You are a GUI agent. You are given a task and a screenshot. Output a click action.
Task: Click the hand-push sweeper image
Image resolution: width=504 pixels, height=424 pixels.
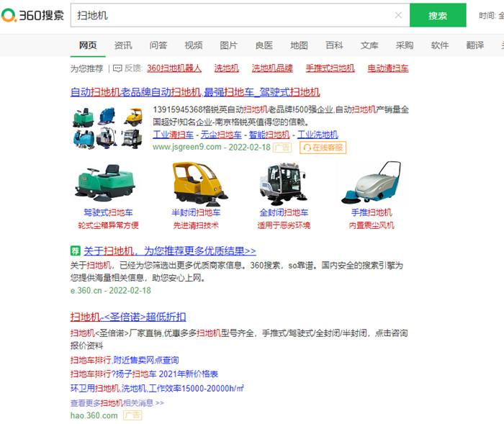[x=373, y=183]
